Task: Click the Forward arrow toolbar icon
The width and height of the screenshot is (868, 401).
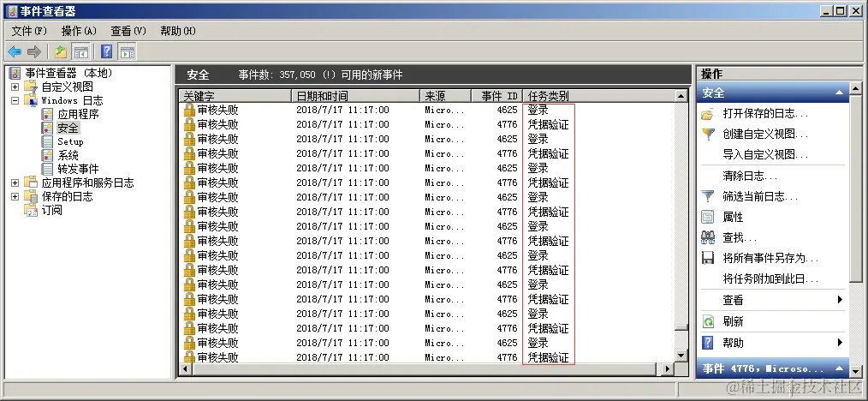Action: coord(34,52)
